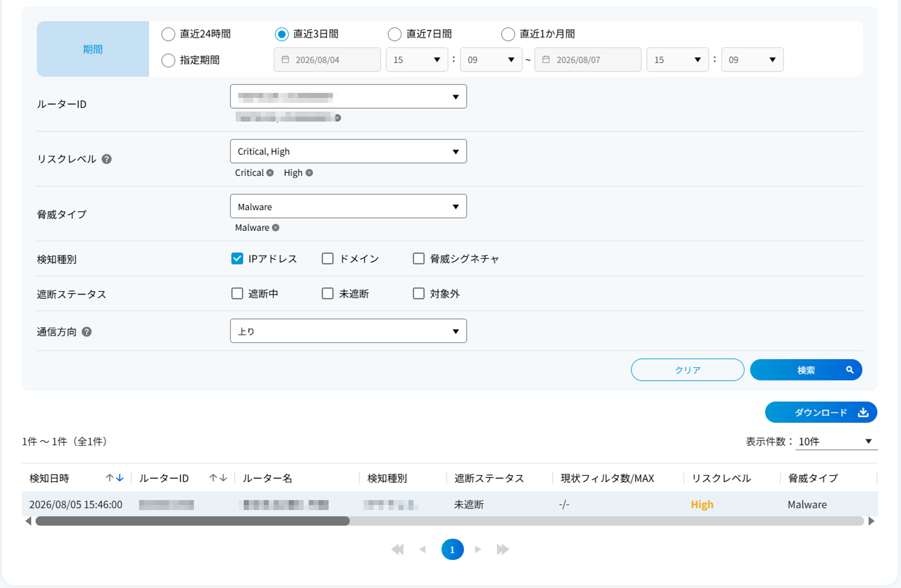Open the リスクレベル dropdown
Viewport: 901px width, 588px height.
pyautogui.click(x=349, y=152)
